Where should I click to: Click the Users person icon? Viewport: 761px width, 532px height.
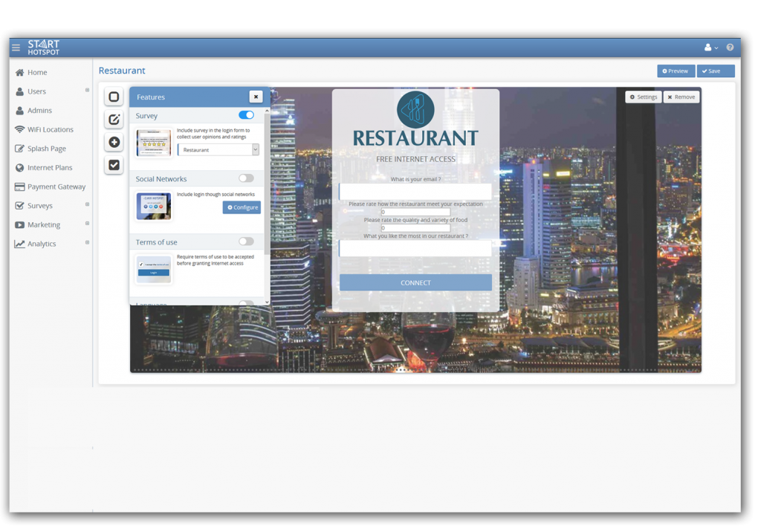tap(19, 91)
